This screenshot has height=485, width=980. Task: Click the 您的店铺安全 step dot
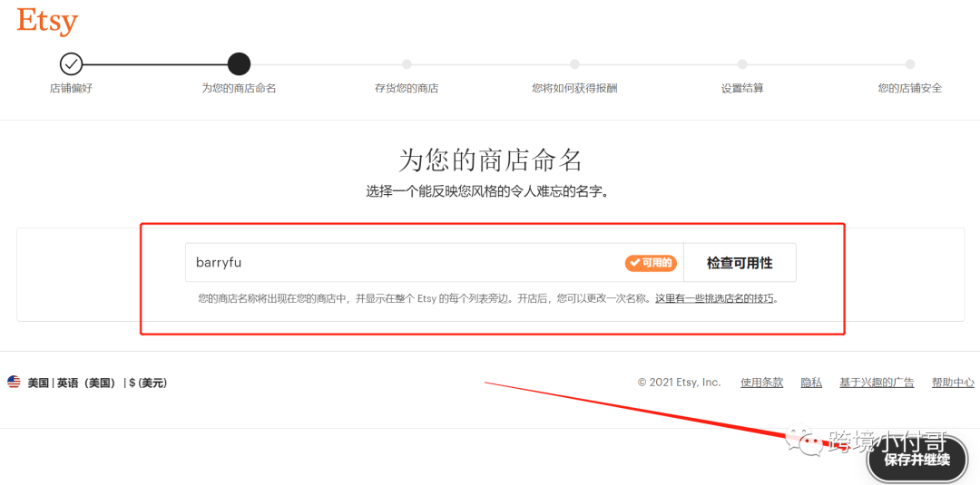click(x=910, y=63)
